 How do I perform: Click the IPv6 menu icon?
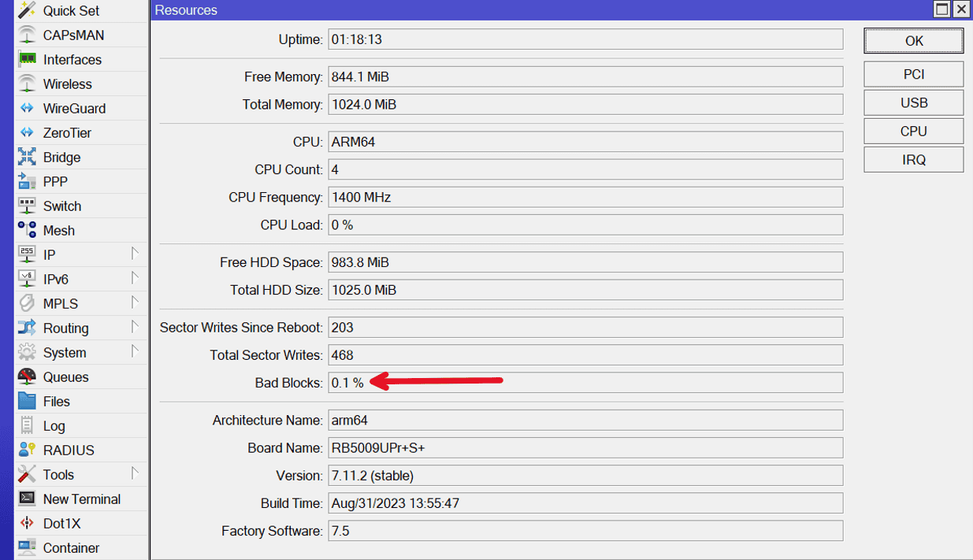point(27,280)
